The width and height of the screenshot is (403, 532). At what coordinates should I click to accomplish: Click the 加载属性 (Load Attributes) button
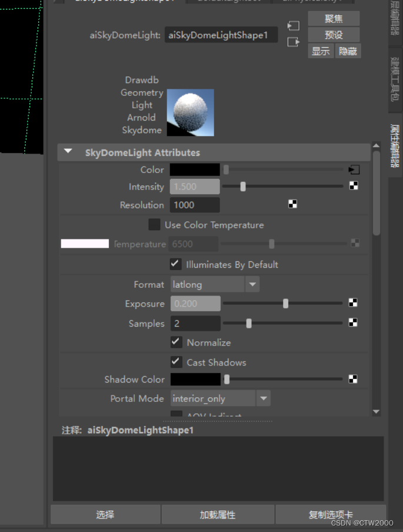(218, 515)
